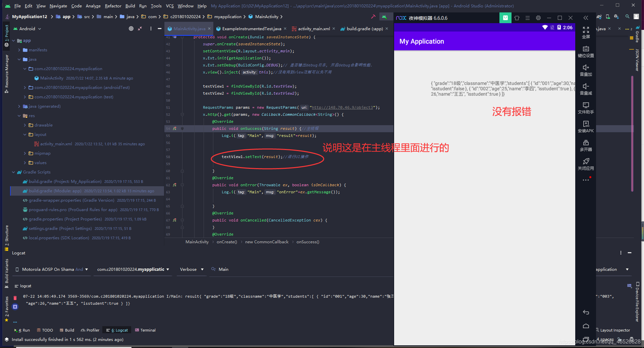The image size is (644, 348).
Task: Open Terminal tool window
Action: pos(145,330)
